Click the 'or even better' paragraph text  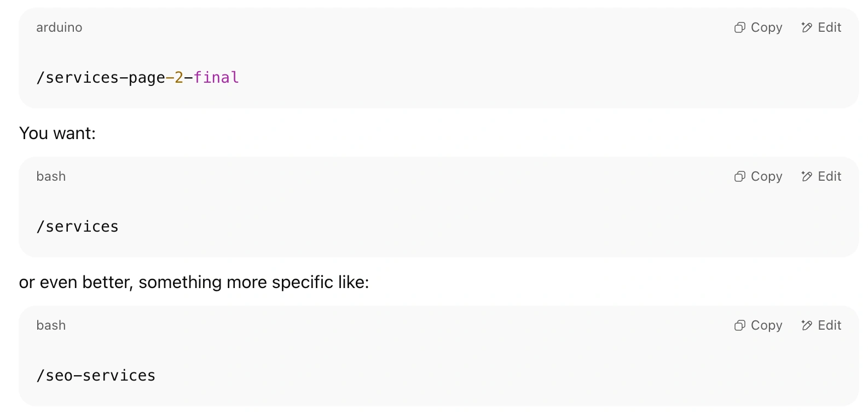194,283
